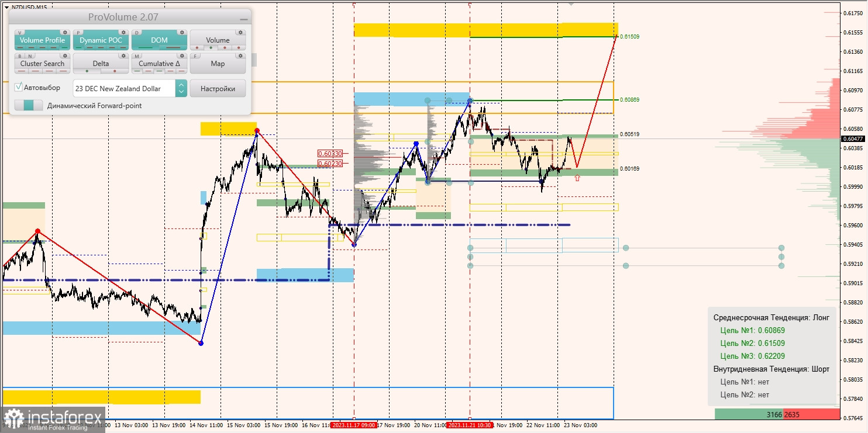The height and width of the screenshot is (433, 868).
Task: Open Dynamic POC gear settings
Action: tap(123, 32)
